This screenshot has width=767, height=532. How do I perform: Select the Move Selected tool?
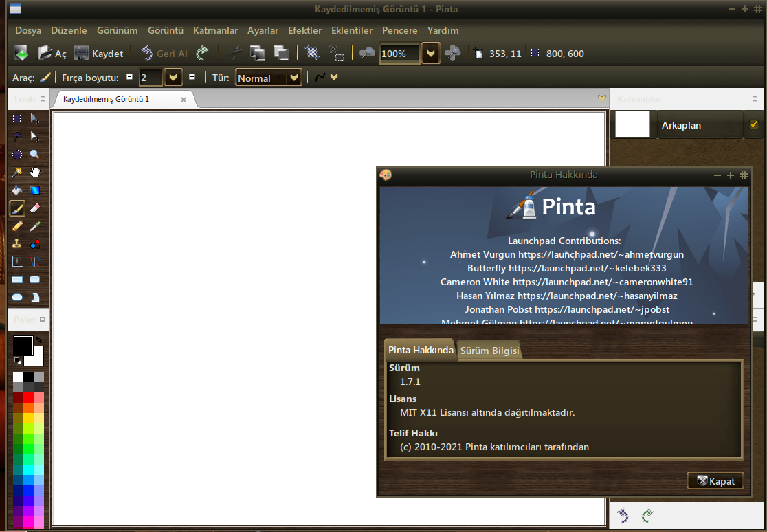point(35,118)
